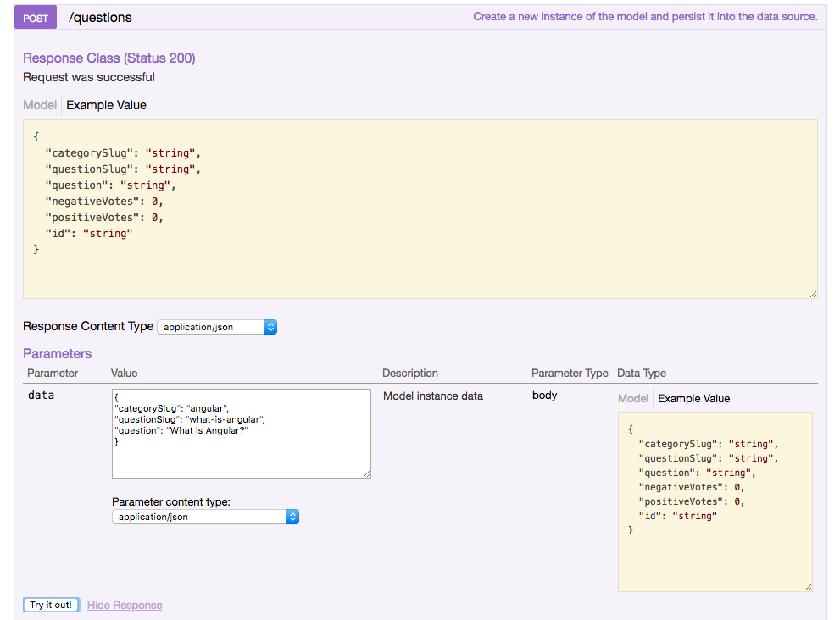840x620 pixels.
Task: Switch to the Model tab in Data Type column
Action: (x=632, y=398)
